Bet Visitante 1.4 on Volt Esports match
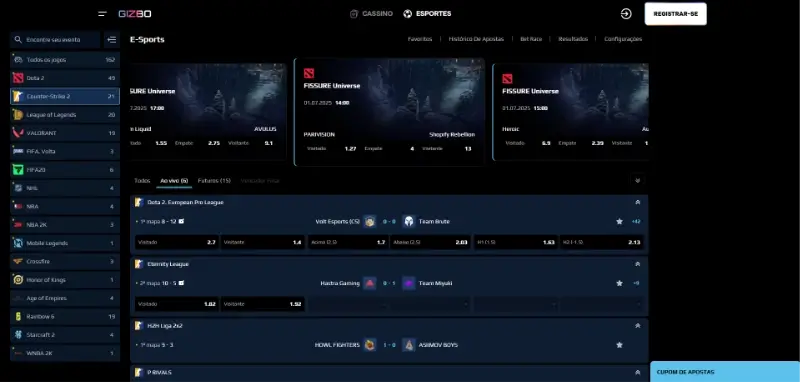Image resolution: width=800 pixels, height=382 pixels. (x=263, y=242)
